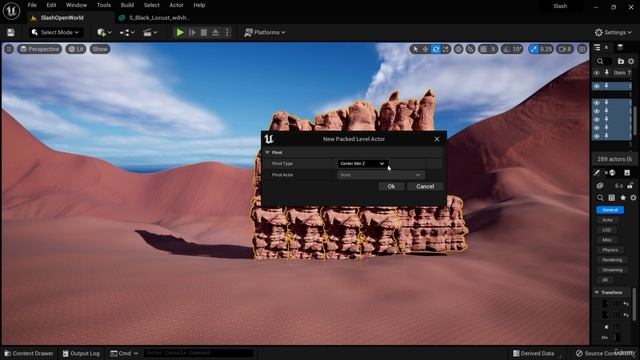Open the Lit view mode menu
Viewport: 640px width, 360px height.
[76, 49]
